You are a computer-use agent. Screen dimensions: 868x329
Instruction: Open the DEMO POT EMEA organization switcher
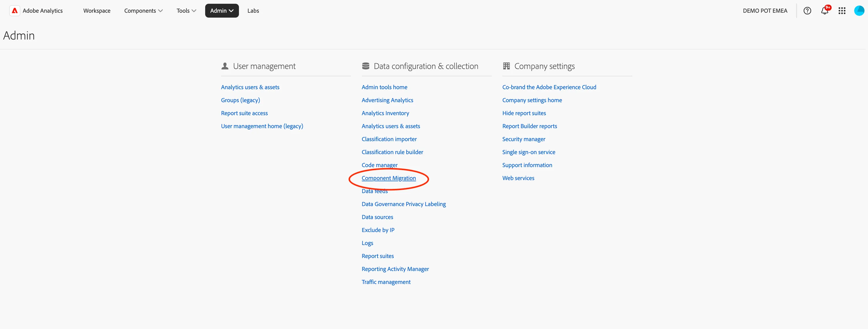pyautogui.click(x=765, y=11)
